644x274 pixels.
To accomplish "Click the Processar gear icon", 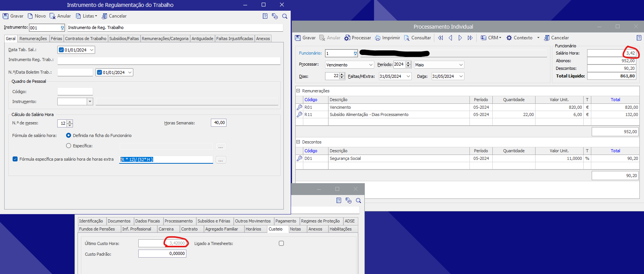I will [x=347, y=38].
